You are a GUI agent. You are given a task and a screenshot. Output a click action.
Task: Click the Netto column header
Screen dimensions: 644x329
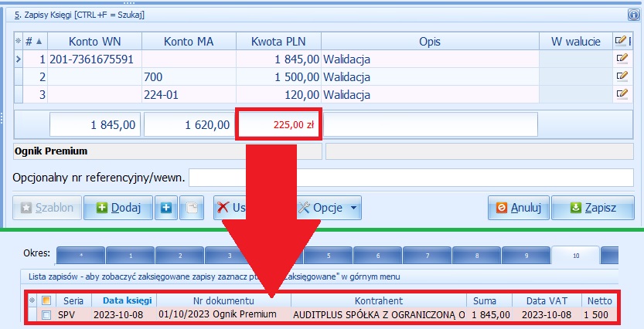(600, 300)
